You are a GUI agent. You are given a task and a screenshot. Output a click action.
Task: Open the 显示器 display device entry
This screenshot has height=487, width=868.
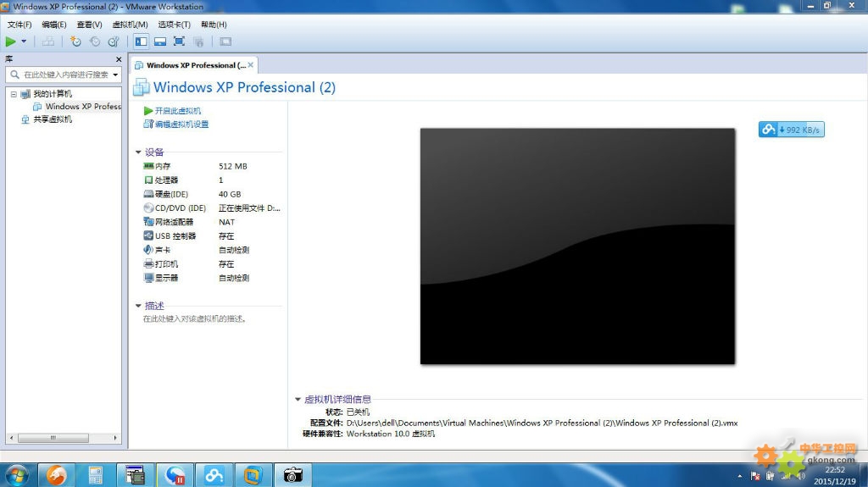pyautogui.click(x=167, y=278)
